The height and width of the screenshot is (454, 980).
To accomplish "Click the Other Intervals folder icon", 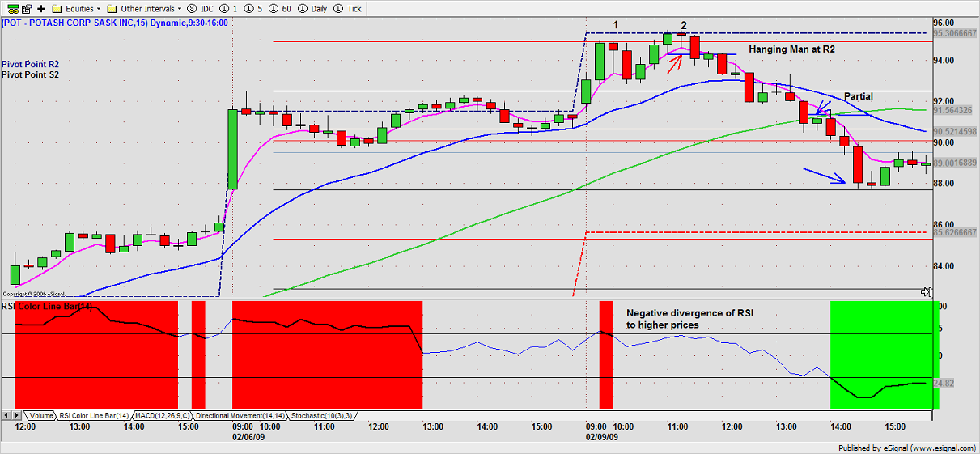I will click(113, 8).
